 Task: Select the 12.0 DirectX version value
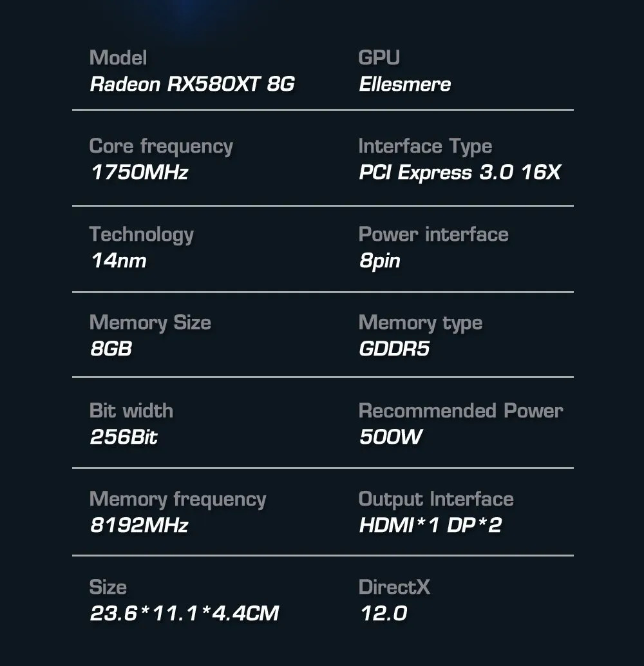tap(384, 613)
